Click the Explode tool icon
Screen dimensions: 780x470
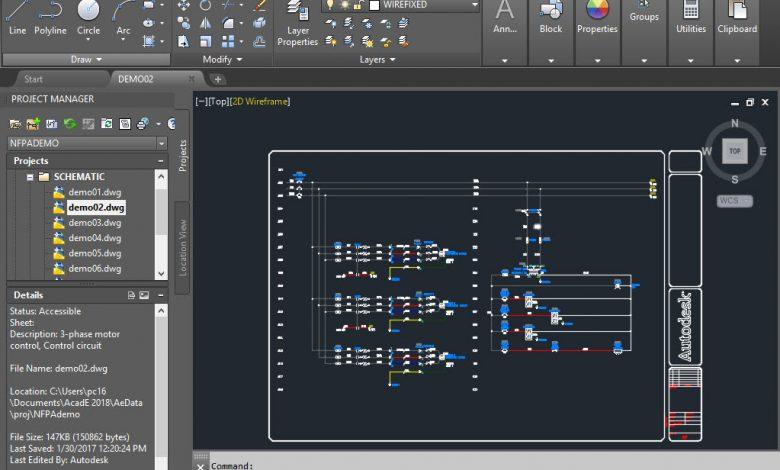pyautogui.click(x=259, y=23)
